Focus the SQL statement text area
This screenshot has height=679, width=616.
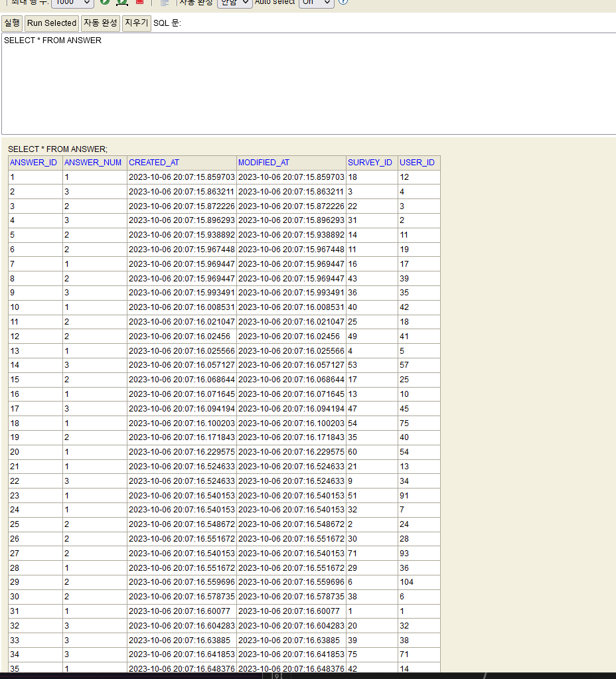[309, 84]
